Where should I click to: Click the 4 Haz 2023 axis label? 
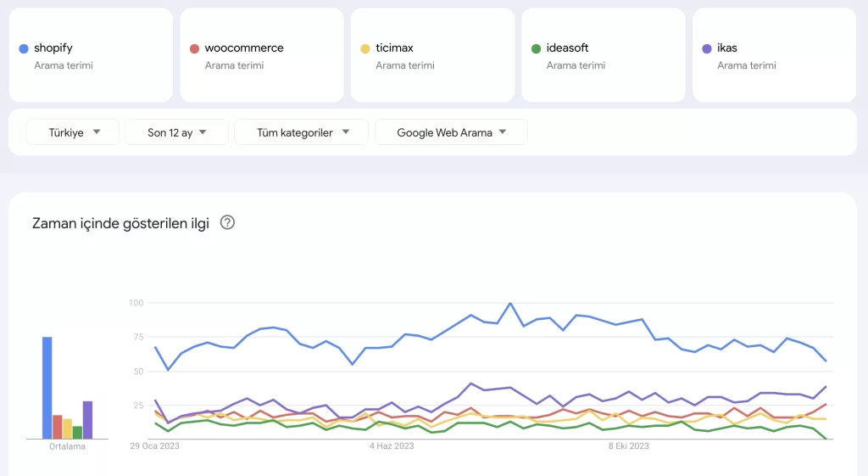click(x=392, y=446)
